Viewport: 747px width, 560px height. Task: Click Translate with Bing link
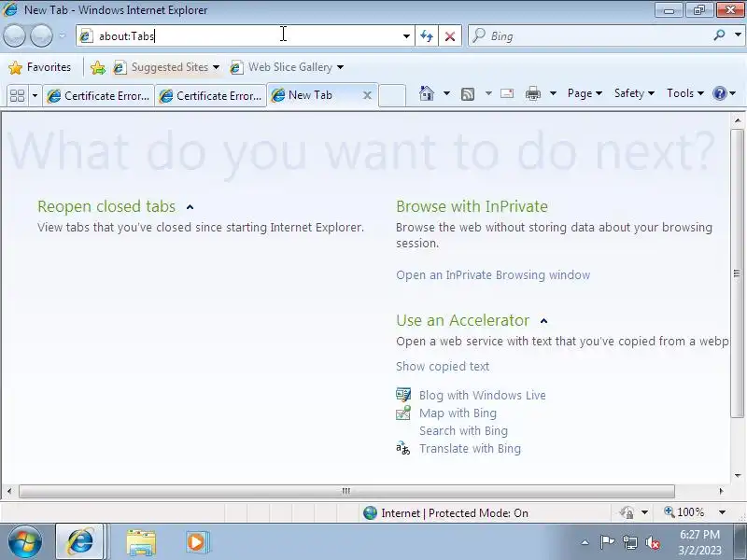[470, 449]
